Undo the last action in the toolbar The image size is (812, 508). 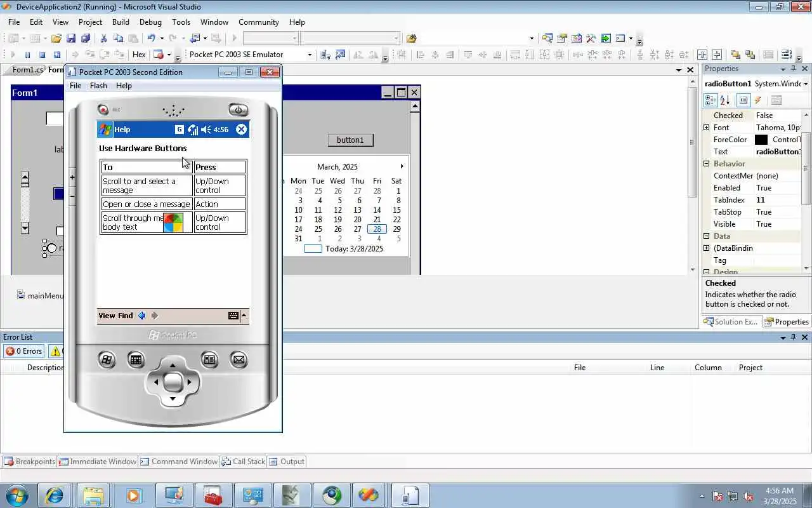click(152, 38)
